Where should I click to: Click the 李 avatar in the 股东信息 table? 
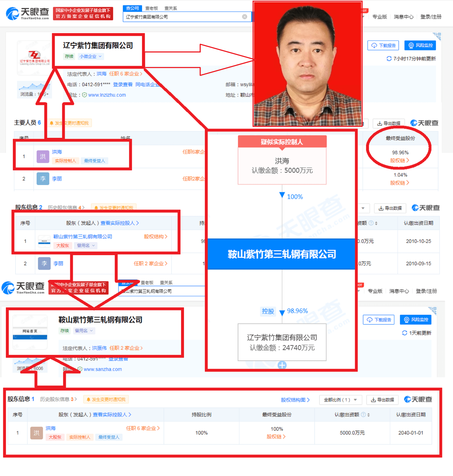coord(44,263)
